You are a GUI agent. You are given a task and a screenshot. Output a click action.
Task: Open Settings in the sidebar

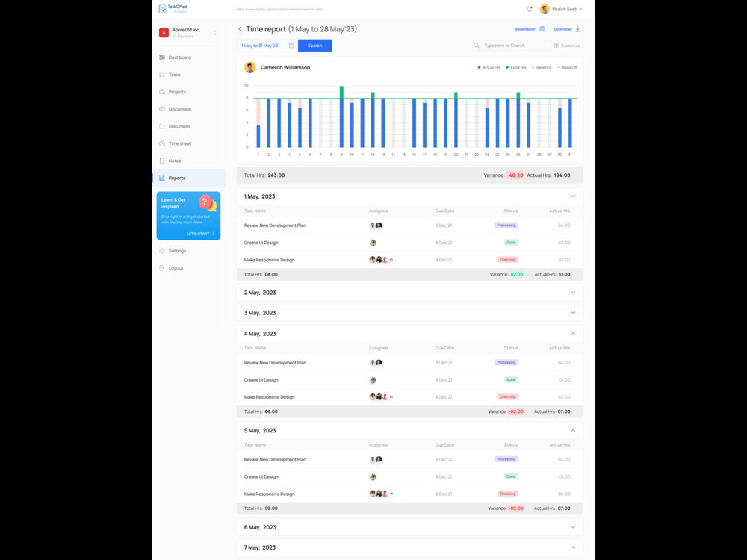coord(188,250)
